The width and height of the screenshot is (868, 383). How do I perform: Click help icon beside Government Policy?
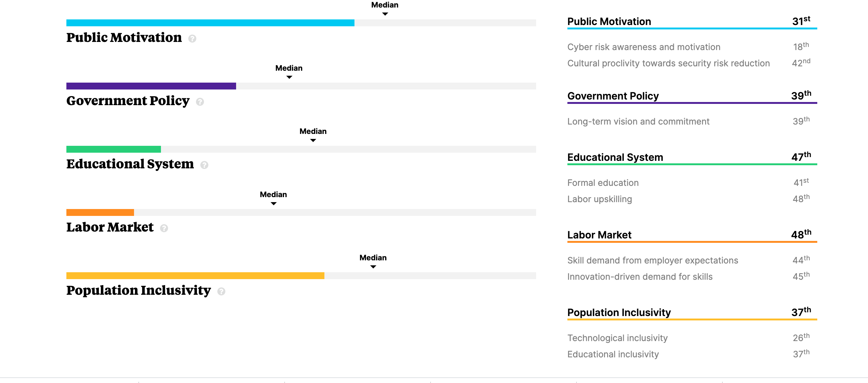(200, 102)
